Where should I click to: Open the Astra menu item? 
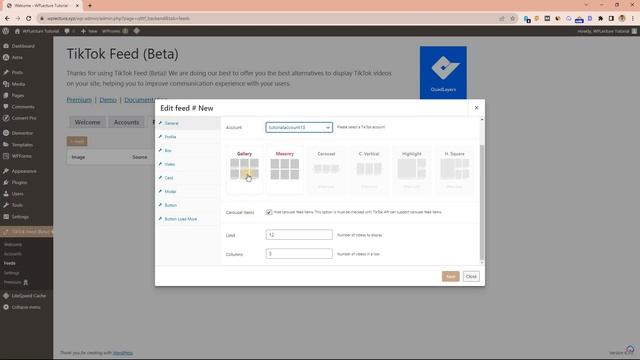click(17, 58)
